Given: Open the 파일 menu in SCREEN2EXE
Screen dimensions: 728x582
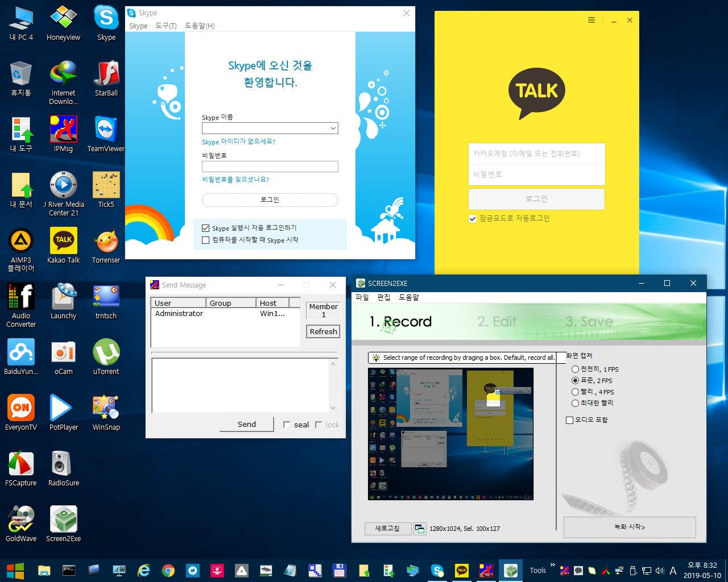Looking at the screenshot, I should tap(362, 297).
